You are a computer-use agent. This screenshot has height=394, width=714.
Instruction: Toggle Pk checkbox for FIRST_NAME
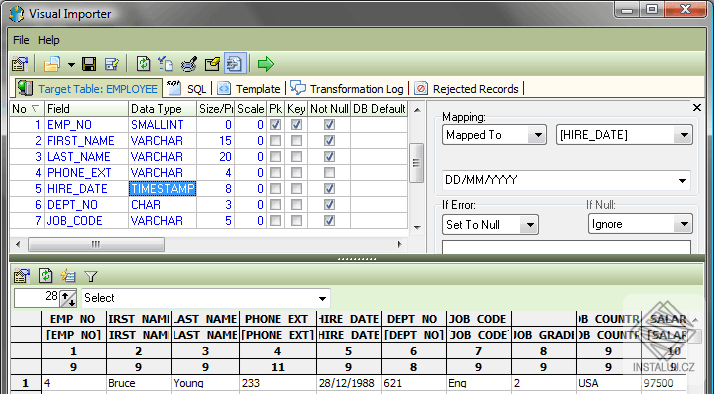click(x=275, y=141)
